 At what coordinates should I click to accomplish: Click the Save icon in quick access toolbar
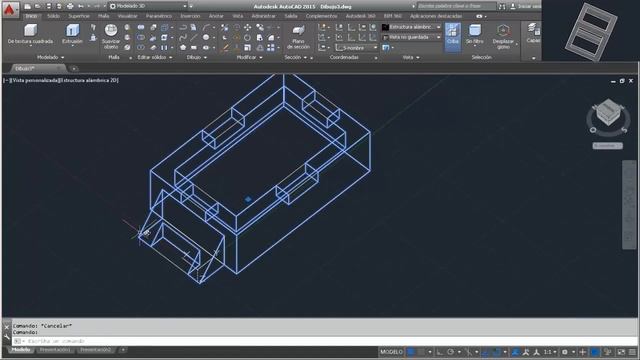point(49,7)
